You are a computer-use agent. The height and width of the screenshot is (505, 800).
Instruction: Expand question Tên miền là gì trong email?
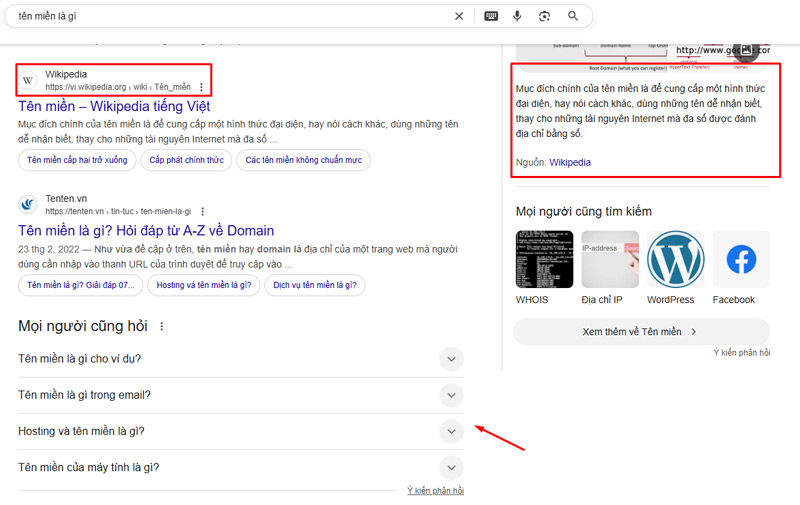[241, 395]
